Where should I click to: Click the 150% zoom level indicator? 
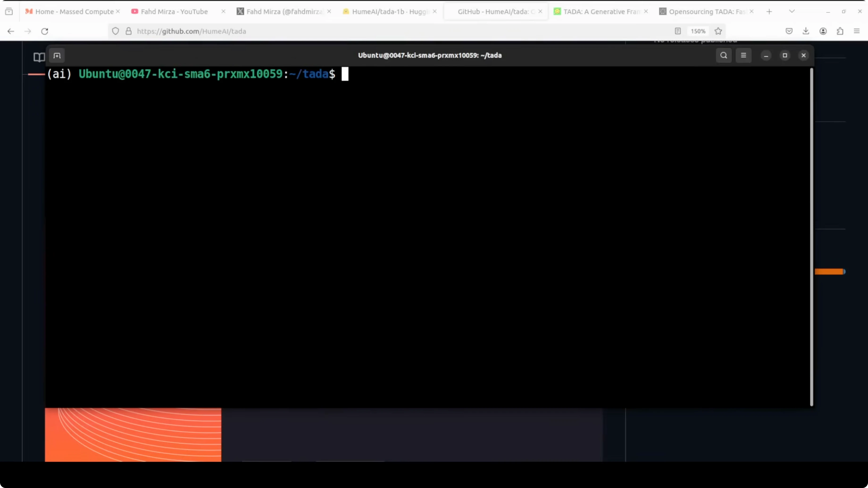698,31
